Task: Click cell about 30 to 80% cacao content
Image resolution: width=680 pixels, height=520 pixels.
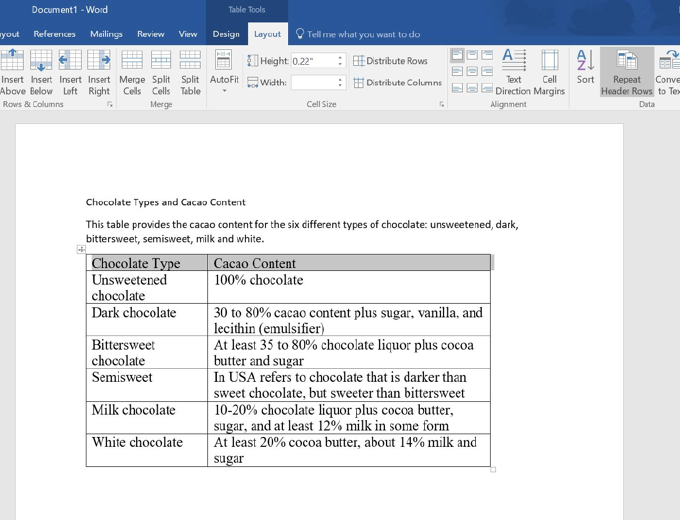Action: [x=349, y=320]
